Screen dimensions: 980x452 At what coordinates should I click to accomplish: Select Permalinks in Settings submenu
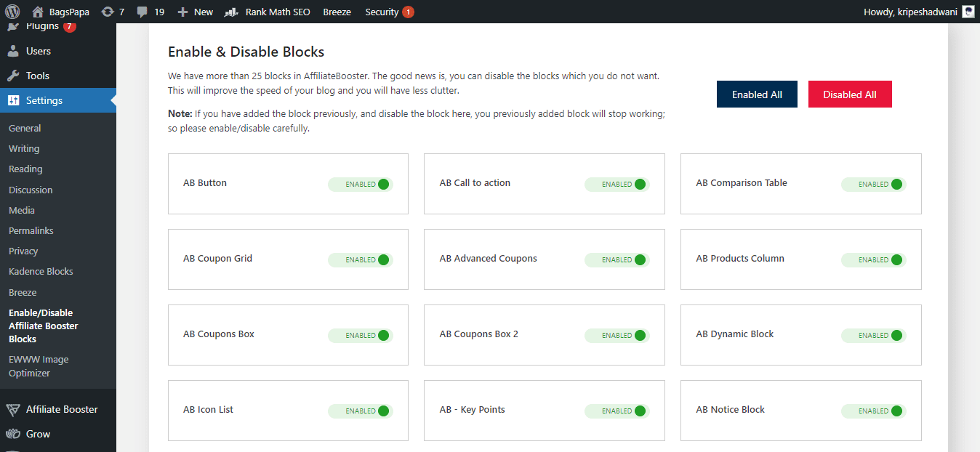coord(31,230)
